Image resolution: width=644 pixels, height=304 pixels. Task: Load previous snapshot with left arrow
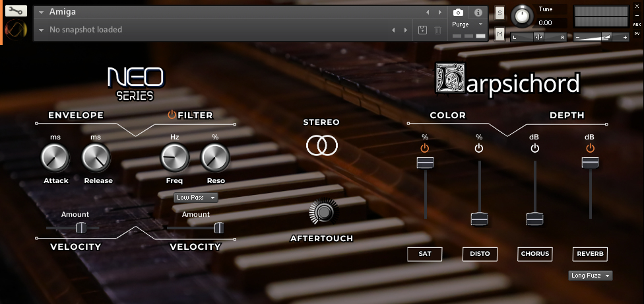(x=393, y=30)
